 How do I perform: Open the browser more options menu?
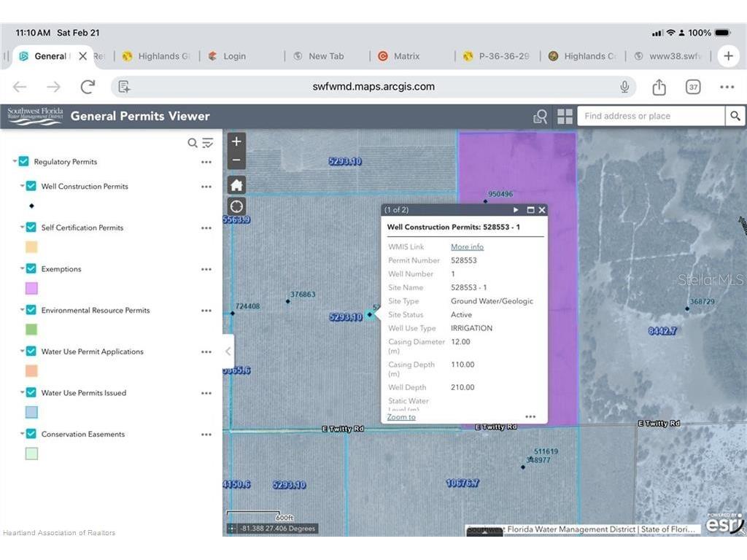(x=727, y=87)
